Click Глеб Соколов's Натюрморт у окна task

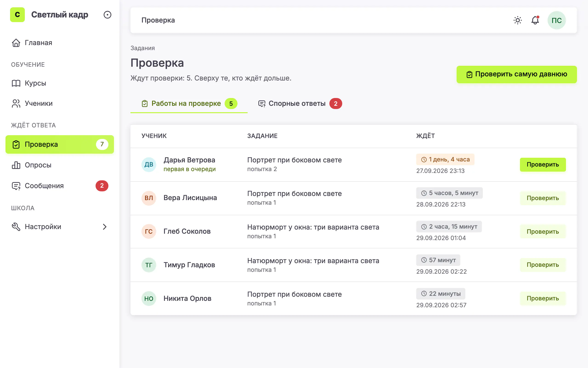(x=313, y=227)
